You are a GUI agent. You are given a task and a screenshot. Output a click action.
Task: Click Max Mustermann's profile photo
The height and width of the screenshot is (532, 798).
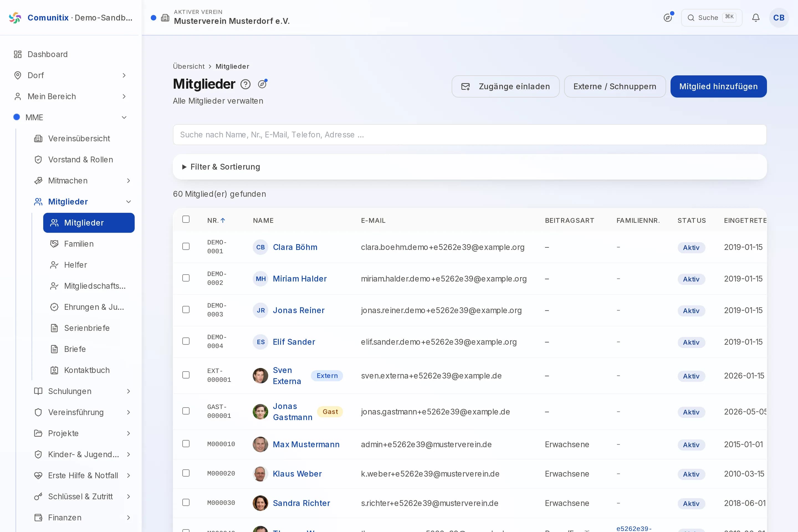260,444
